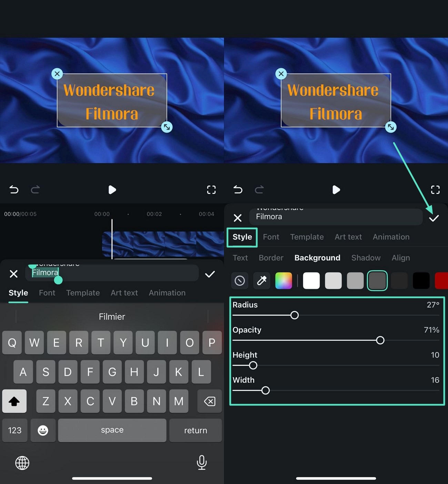
Task: Choose the selected dark gray swatch
Action: 377,280
